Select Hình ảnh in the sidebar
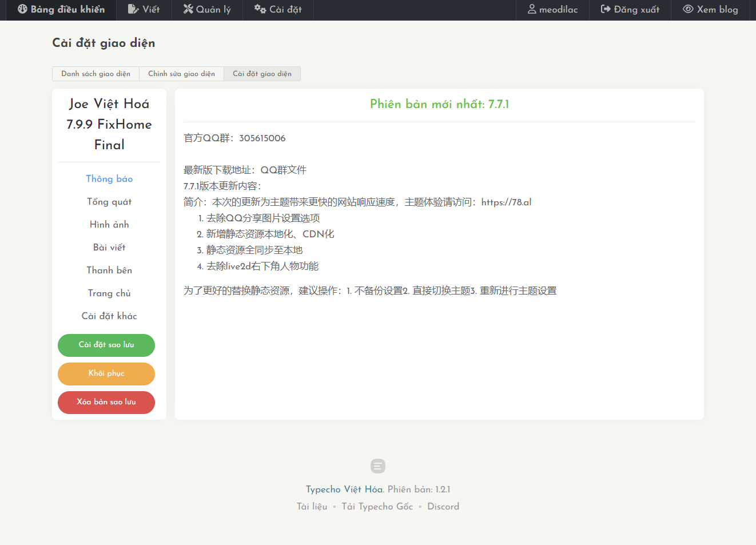Image resolution: width=756 pixels, height=545 pixels. pyautogui.click(x=109, y=225)
